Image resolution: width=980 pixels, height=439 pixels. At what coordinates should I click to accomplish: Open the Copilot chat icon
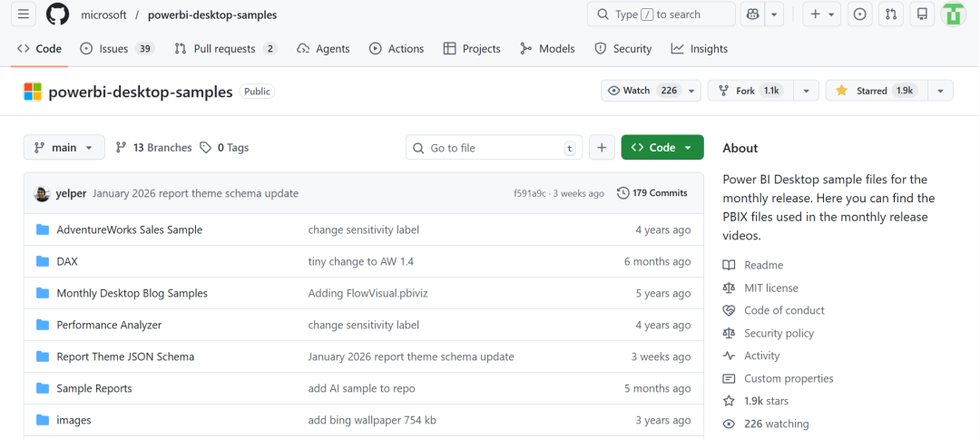click(x=752, y=15)
